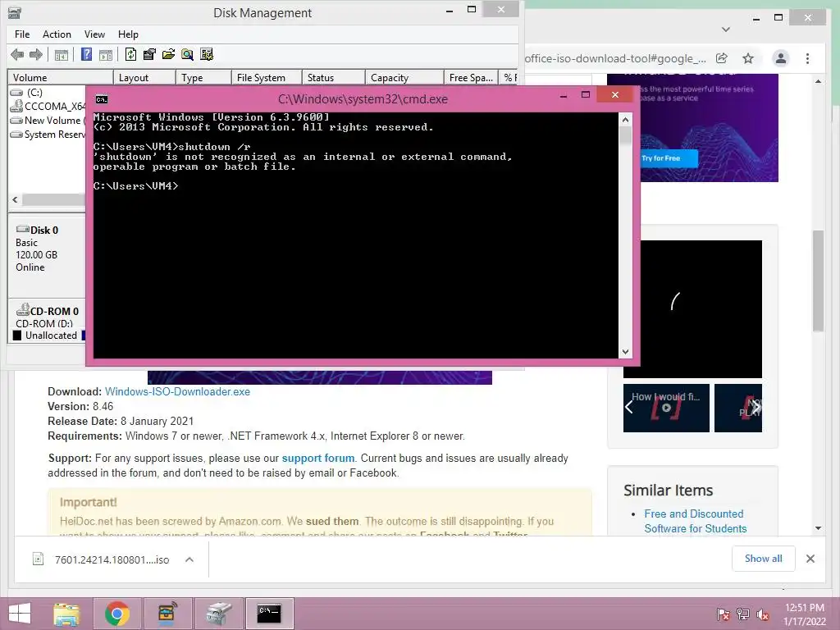Open the View menu in Disk Management
Screen dimensions: 840x630
94,34
